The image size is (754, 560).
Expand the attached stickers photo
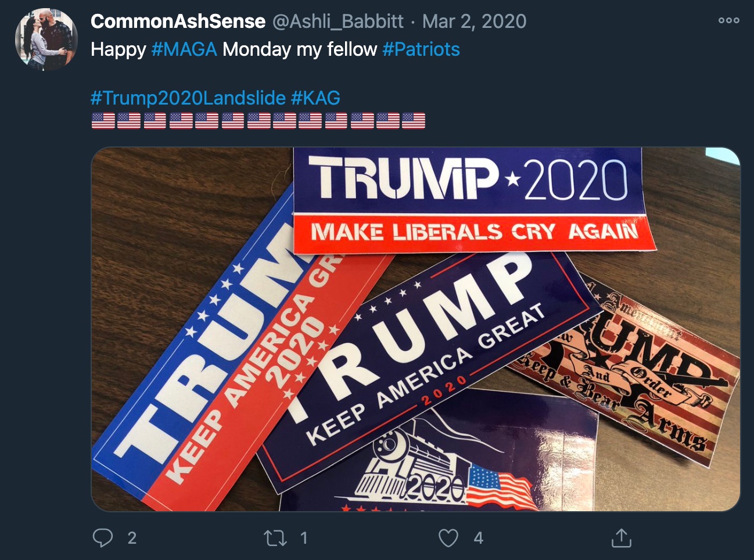(416, 329)
